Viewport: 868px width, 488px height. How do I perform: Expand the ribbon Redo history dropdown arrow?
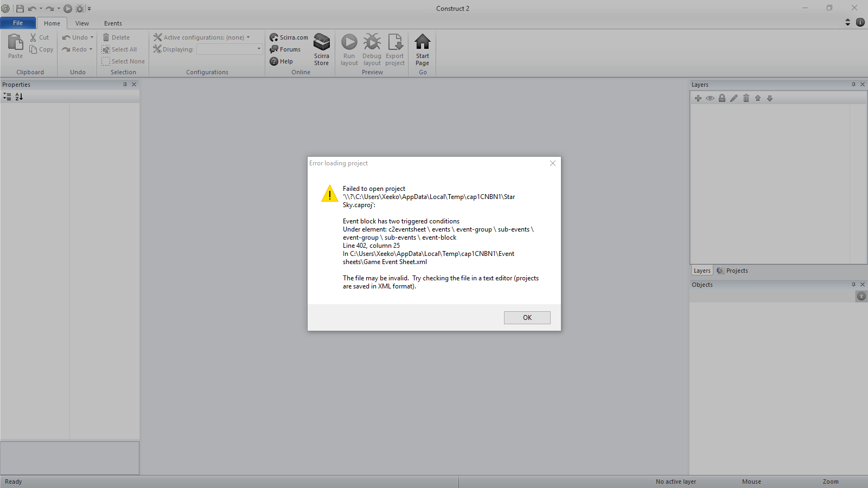[x=91, y=49]
